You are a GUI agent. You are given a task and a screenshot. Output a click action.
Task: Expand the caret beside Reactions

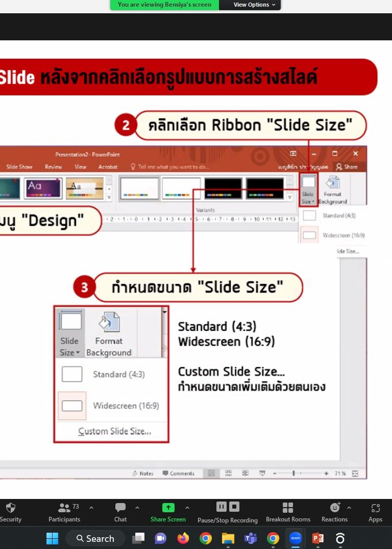[x=349, y=507]
